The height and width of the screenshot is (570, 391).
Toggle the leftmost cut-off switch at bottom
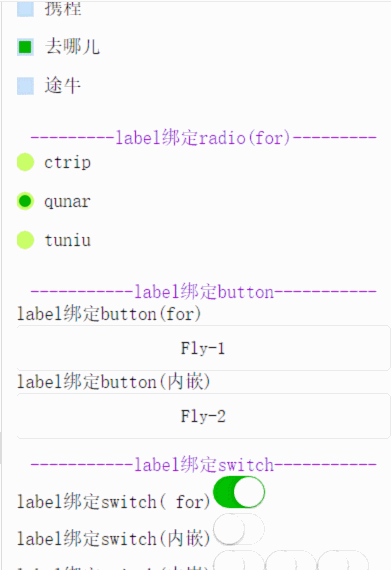click(x=239, y=560)
